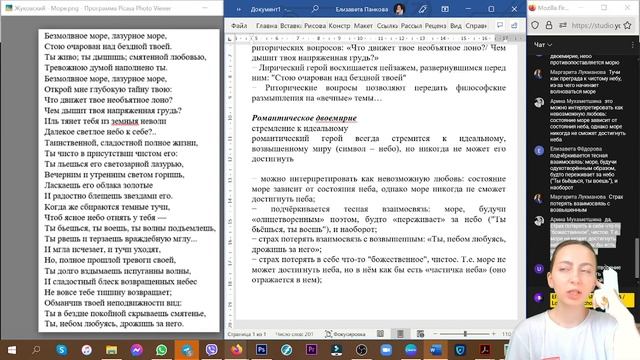The image size is (640, 360).
Task: Click Арина Мухаметшина's first chat message
Action: pos(587,120)
